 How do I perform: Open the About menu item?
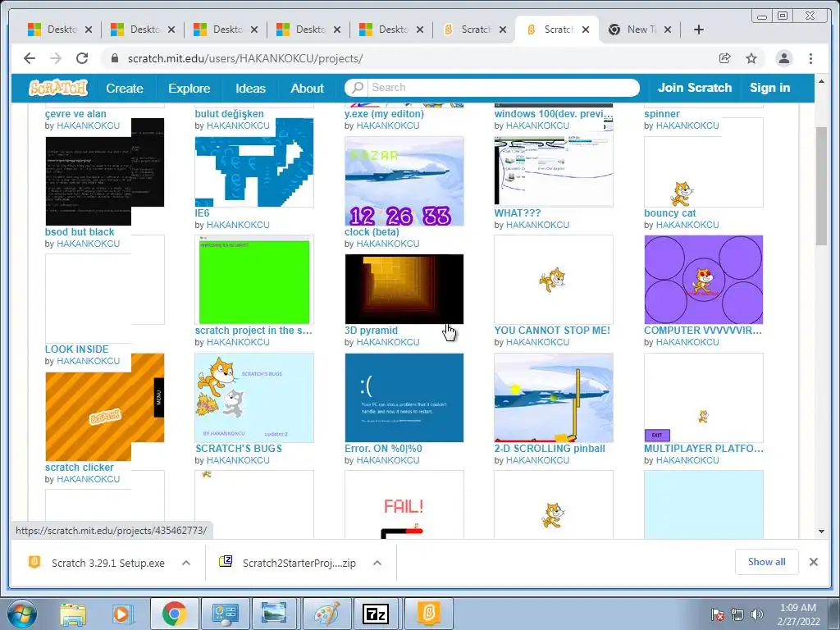(x=307, y=89)
